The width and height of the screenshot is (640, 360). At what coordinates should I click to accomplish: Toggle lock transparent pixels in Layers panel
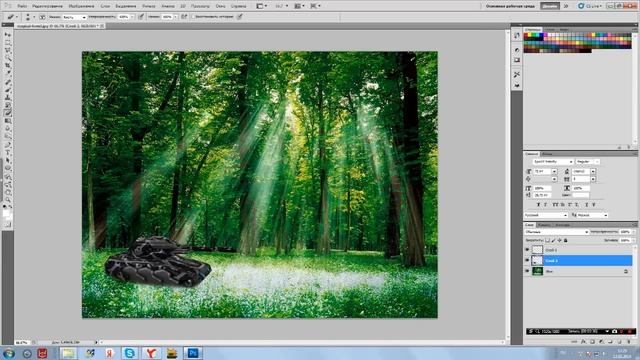click(547, 240)
